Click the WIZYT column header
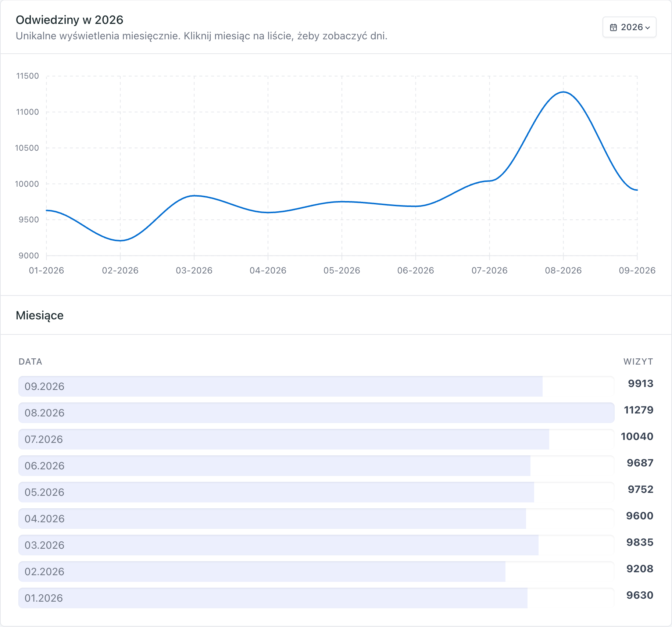Viewport: 672px width, 627px height. tap(638, 362)
